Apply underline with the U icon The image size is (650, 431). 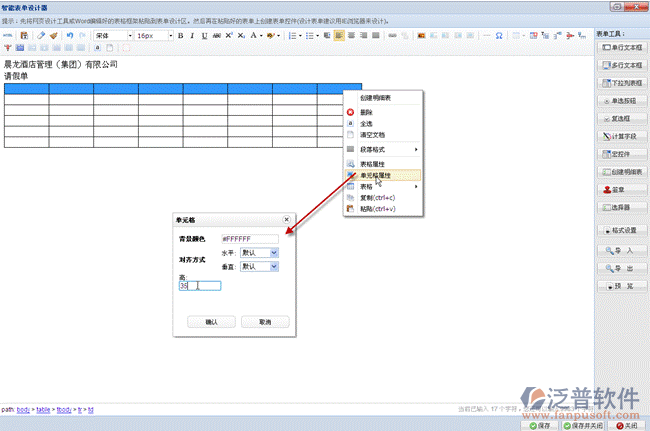pyautogui.click(x=204, y=35)
